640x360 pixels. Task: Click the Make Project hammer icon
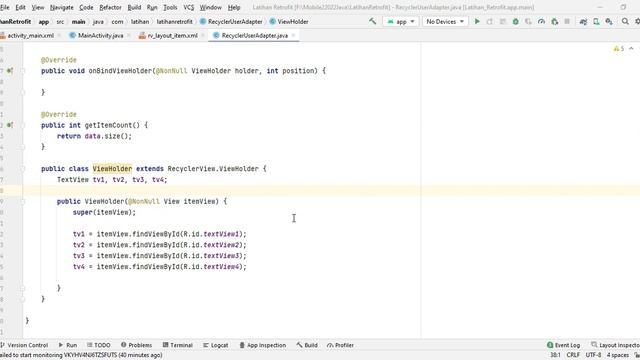[372, 21]
